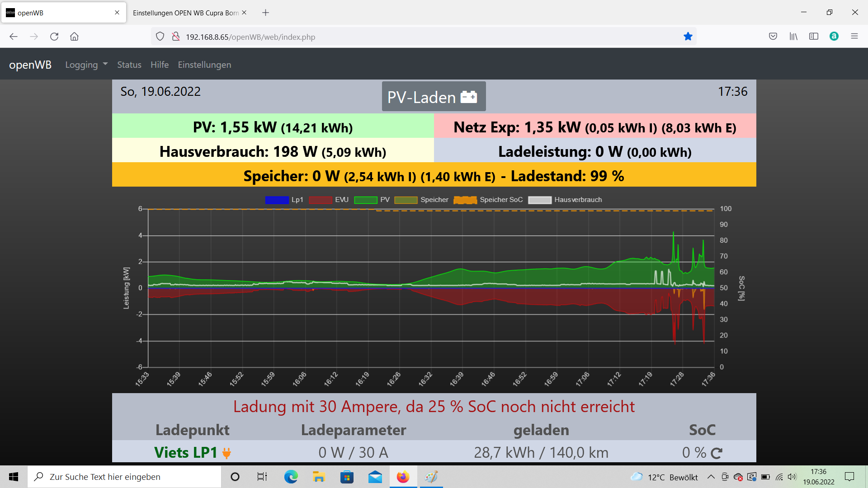Viewport: 868px width, 488px height.
Task: Click the Viets LP1 charge point name
Action: tap(185, 453)
